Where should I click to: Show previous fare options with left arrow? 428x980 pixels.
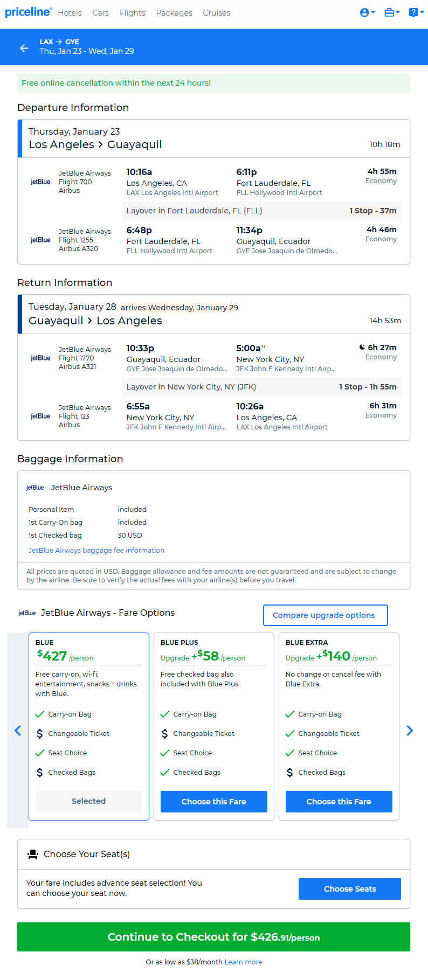tap(18, 731)
